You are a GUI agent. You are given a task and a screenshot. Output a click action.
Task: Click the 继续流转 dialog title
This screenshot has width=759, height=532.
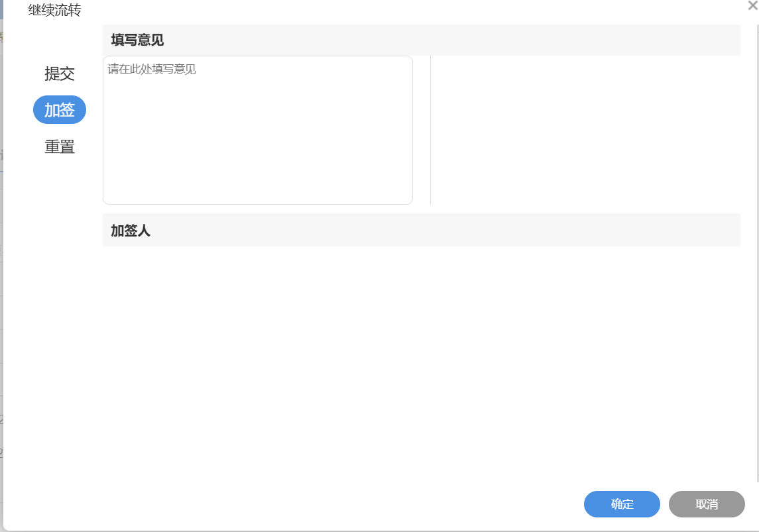54,10
